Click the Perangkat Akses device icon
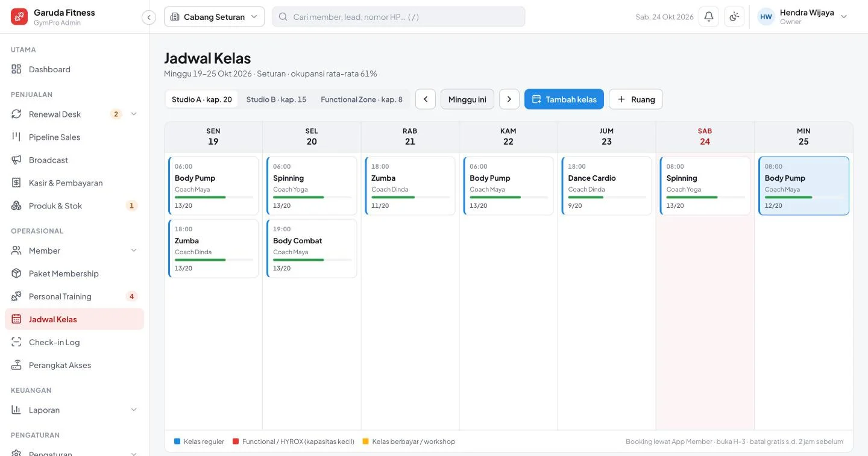868x456 pixels. (x=16, y=365)
